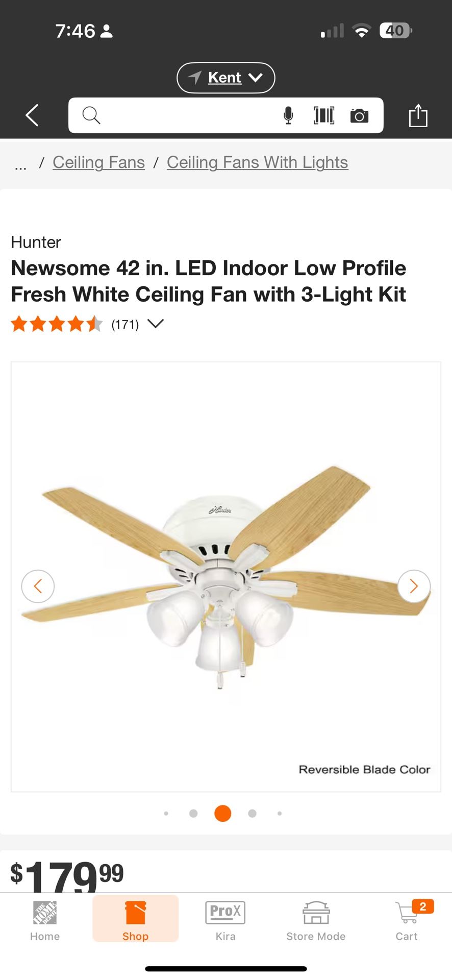The image size is (452, 980).
Task: Open the Ceiling Fans breadcrumb link
Action: coord(99,162)
